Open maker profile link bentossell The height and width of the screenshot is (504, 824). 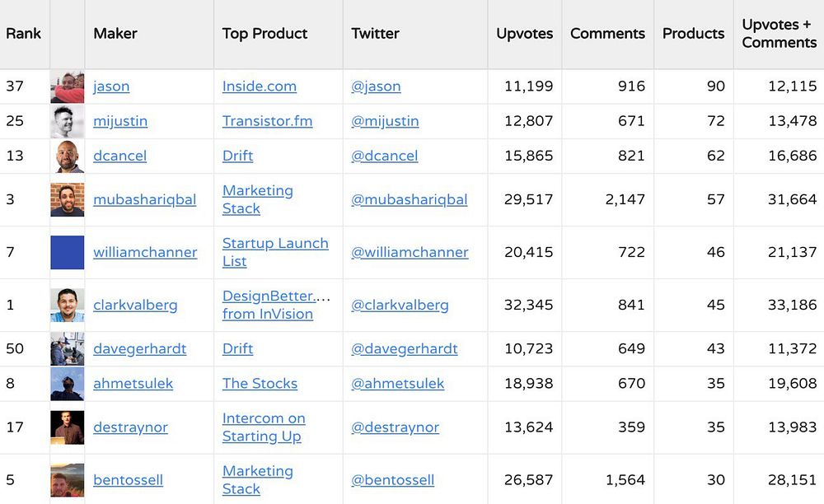click(x=128, y=479)
